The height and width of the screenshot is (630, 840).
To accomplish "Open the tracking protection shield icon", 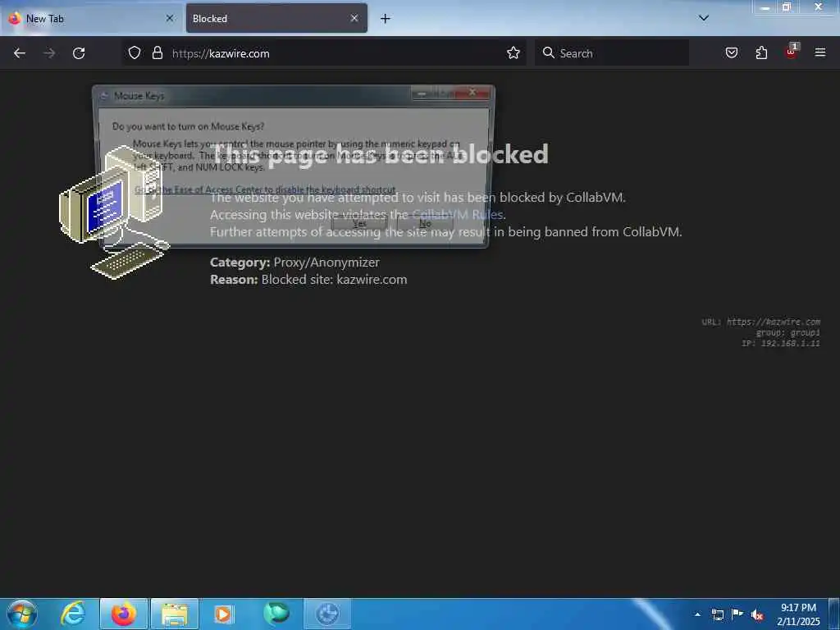I will pyautogui.click(x=135, y=53).
